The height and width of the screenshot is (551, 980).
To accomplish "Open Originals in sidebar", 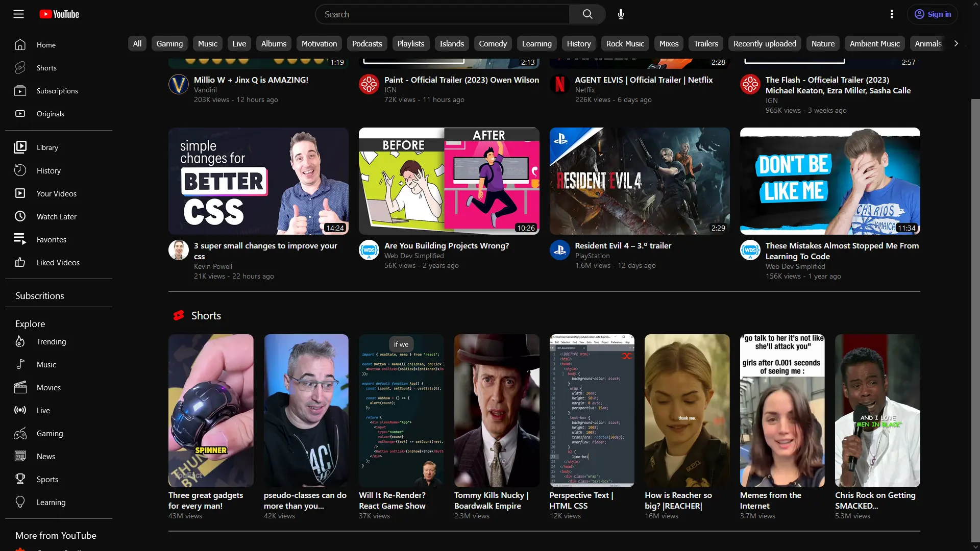I will click(x=59, y=114).
